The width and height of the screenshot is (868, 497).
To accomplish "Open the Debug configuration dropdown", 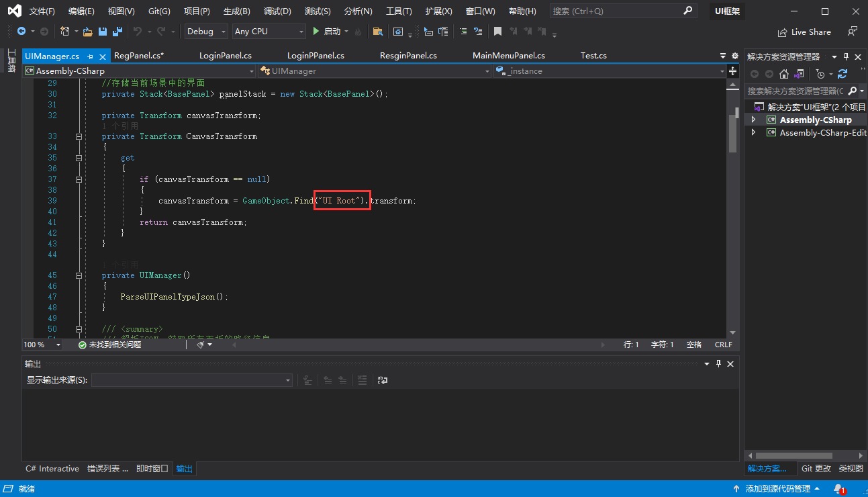I will click(206, 32).
